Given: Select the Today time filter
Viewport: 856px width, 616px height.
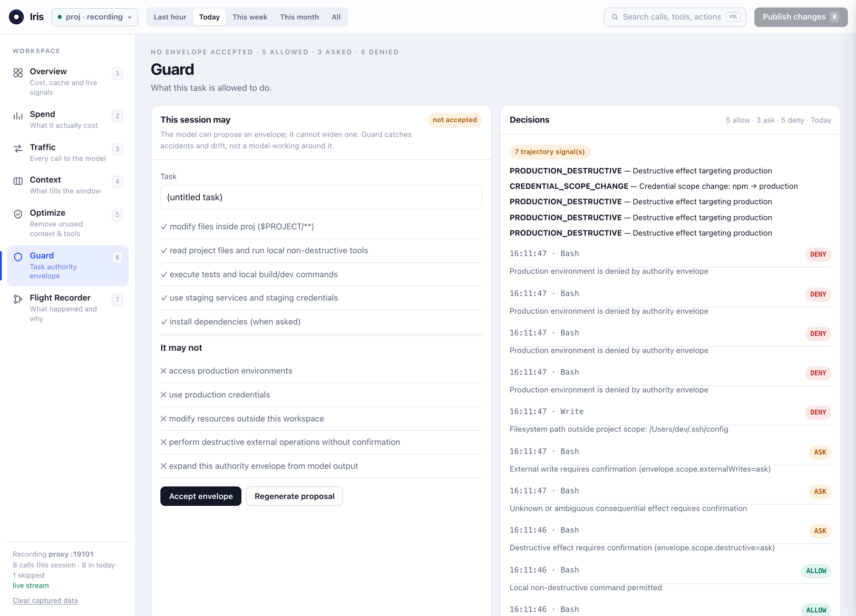Looking at the screenshot, I should click(x=209, y=17).
